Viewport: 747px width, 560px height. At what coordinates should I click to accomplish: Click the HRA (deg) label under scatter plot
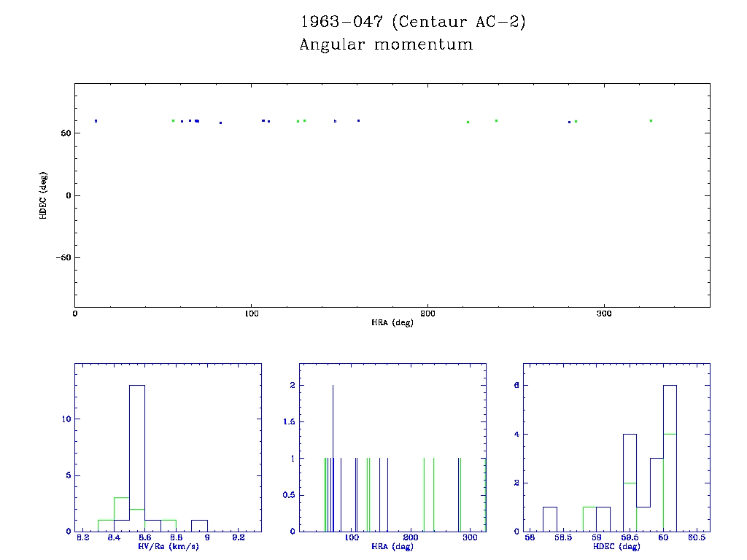392,322
